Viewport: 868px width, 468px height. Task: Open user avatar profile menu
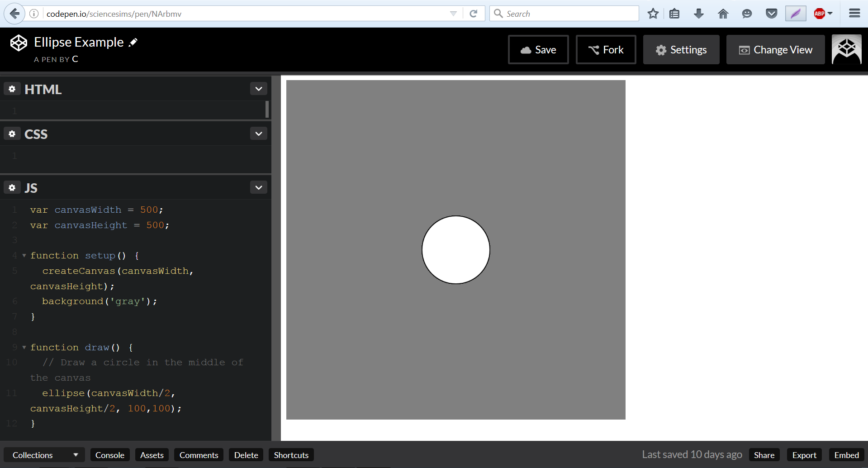tap(846, 50)
